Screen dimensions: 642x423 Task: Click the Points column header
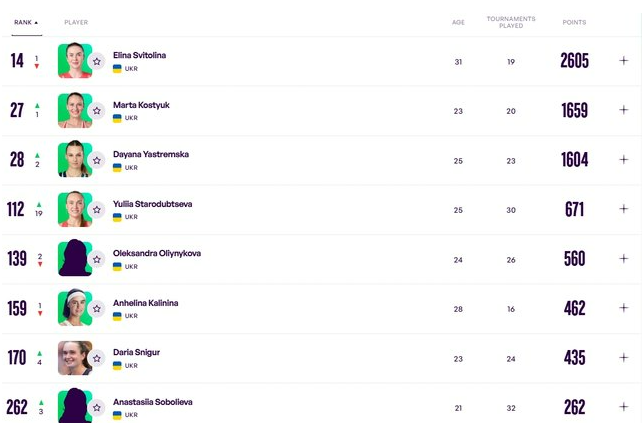pos(574,22)
